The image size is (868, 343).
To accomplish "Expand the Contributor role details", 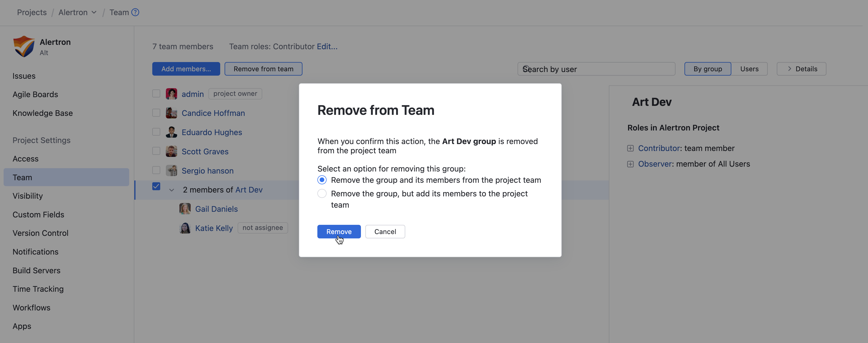I will (630, 148).
